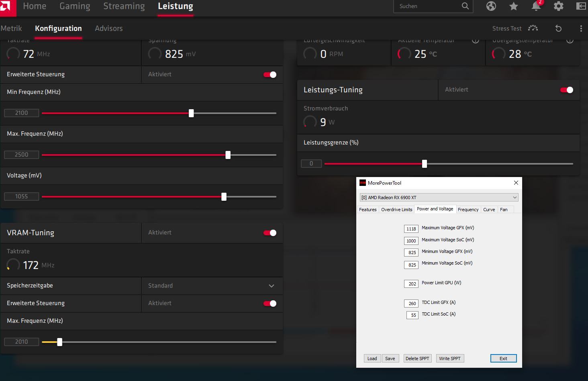588x381 pixels.
Task: Click the info icon beside Übergangstemperatur
Action: point(570,41)
